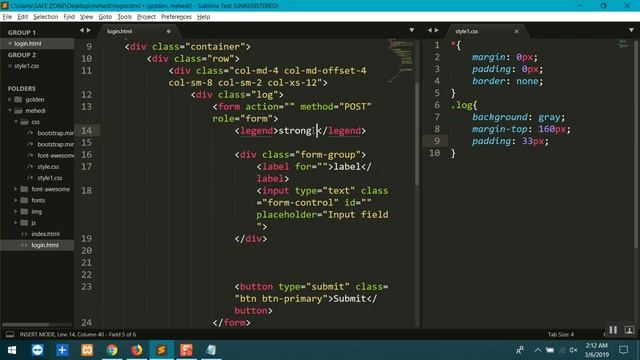Screen dimensions: 640x360
Task: Open the View menu
Action: (87, 17)
